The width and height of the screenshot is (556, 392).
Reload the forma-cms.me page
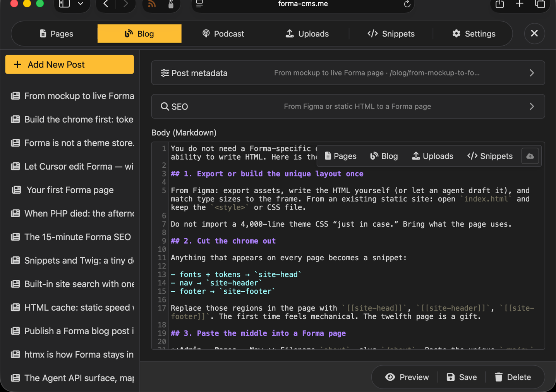(x=407, y=4)
